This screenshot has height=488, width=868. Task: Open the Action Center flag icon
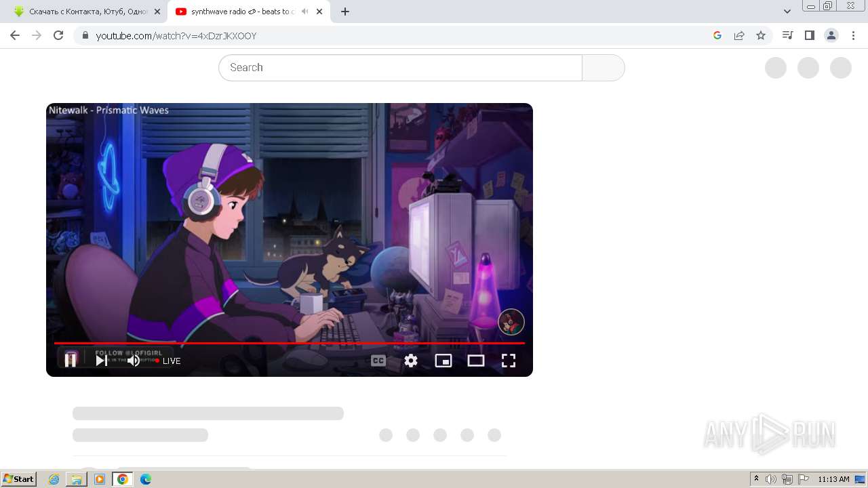coord(804,479)
